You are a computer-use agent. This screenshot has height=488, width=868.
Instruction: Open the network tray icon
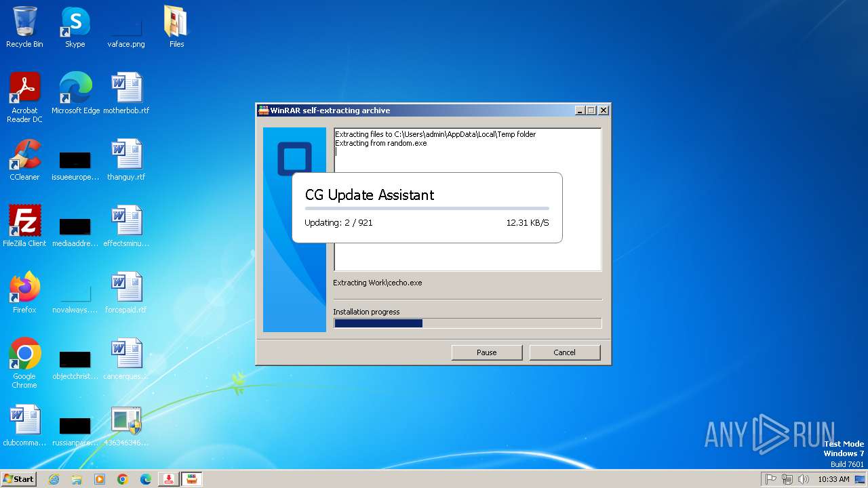[787, 479]
